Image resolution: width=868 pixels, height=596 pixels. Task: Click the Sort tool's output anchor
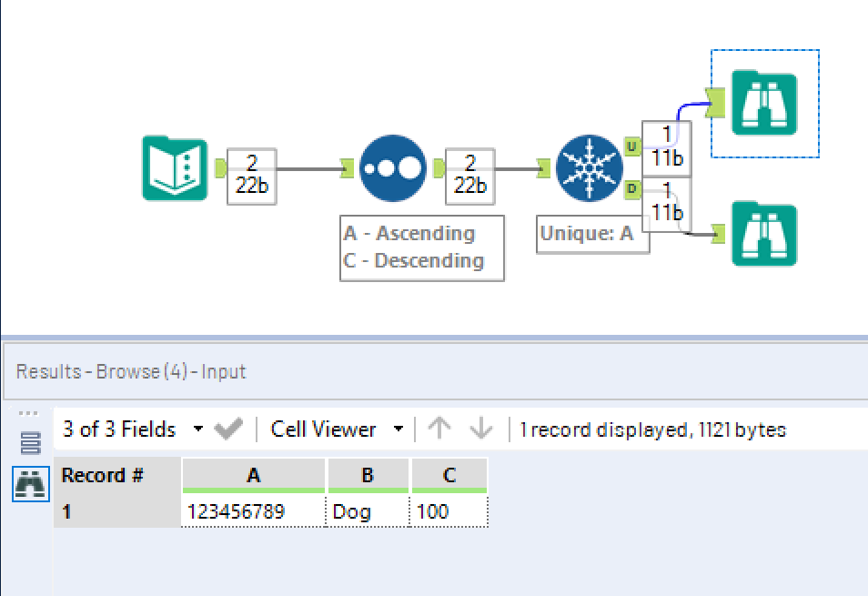[x=439, y=168]
